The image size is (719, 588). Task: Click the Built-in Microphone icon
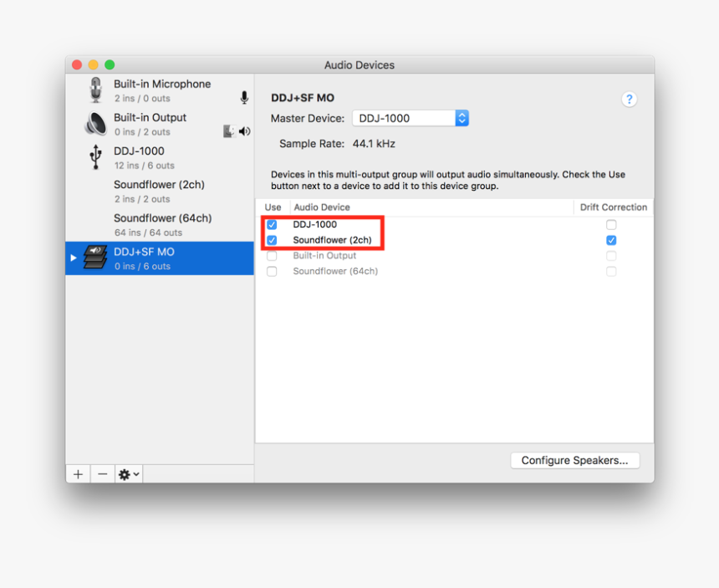(x=95, y=89)
